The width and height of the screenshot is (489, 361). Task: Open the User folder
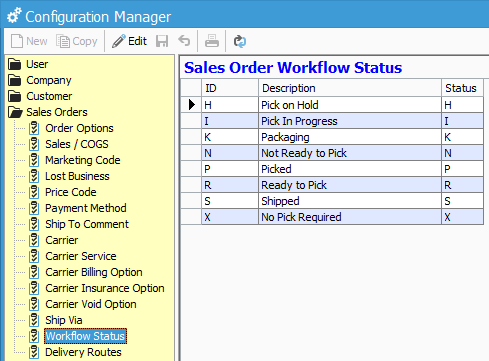coord(37,64)
